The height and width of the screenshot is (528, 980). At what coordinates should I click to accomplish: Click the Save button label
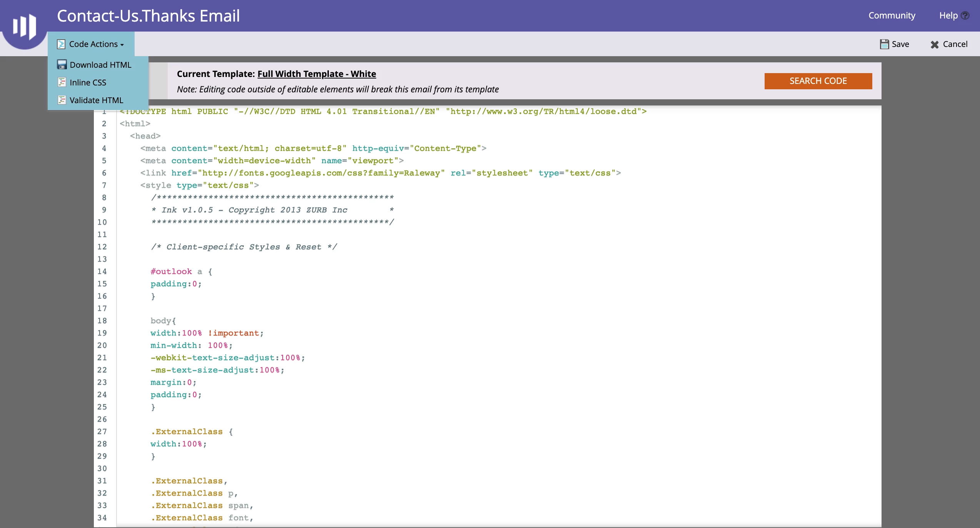[900, 44]
